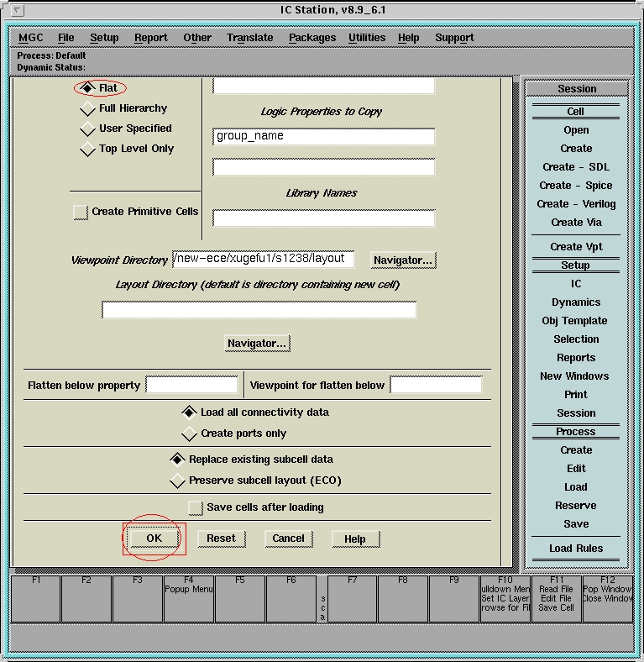This screenshot has height=662, width=644.
Task: Select Load Rules in the Session palette
Action: coord(576,549)
